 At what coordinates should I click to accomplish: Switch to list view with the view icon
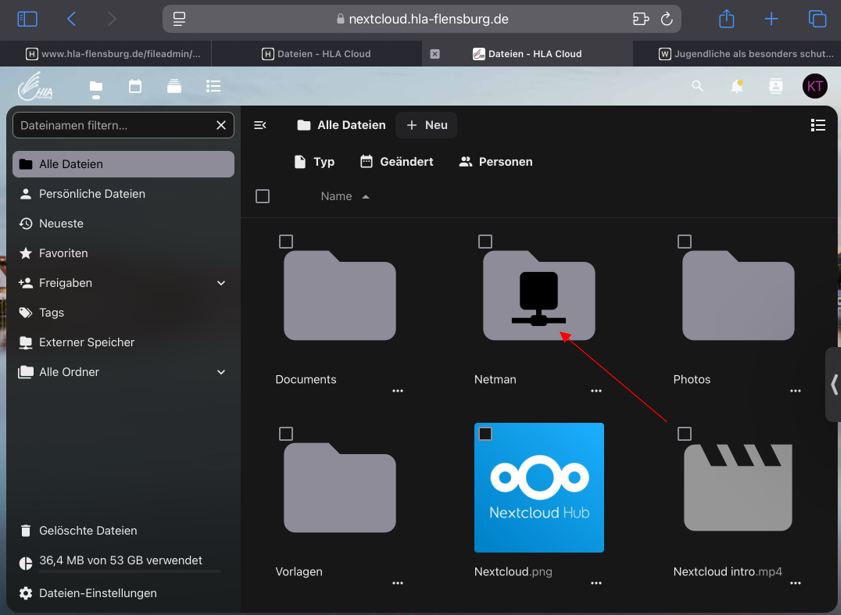(818, 125)
